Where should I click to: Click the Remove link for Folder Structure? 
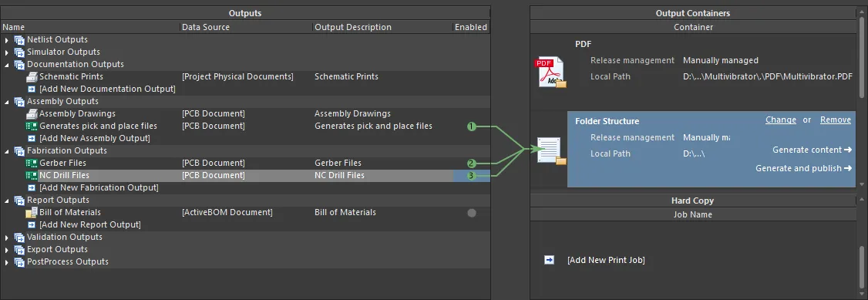point(836,120)
